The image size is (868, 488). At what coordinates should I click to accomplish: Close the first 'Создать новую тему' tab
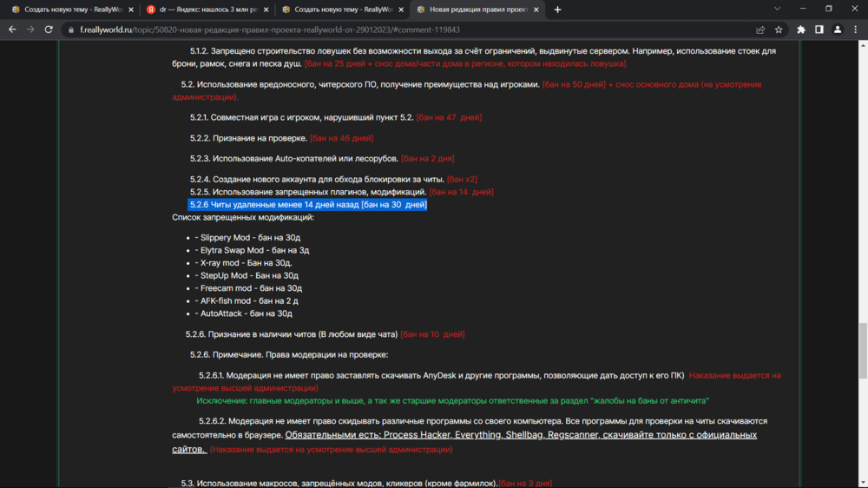(x=131, y=10)
